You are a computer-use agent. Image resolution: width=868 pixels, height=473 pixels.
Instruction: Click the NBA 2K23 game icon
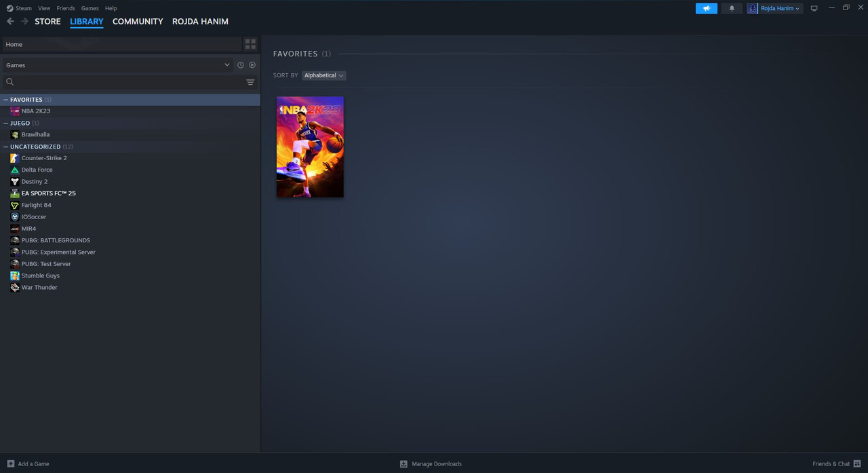tap(15, 111)
